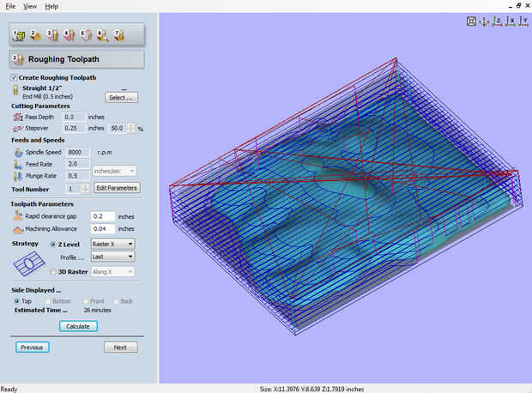Click the Ready status text

9,390
